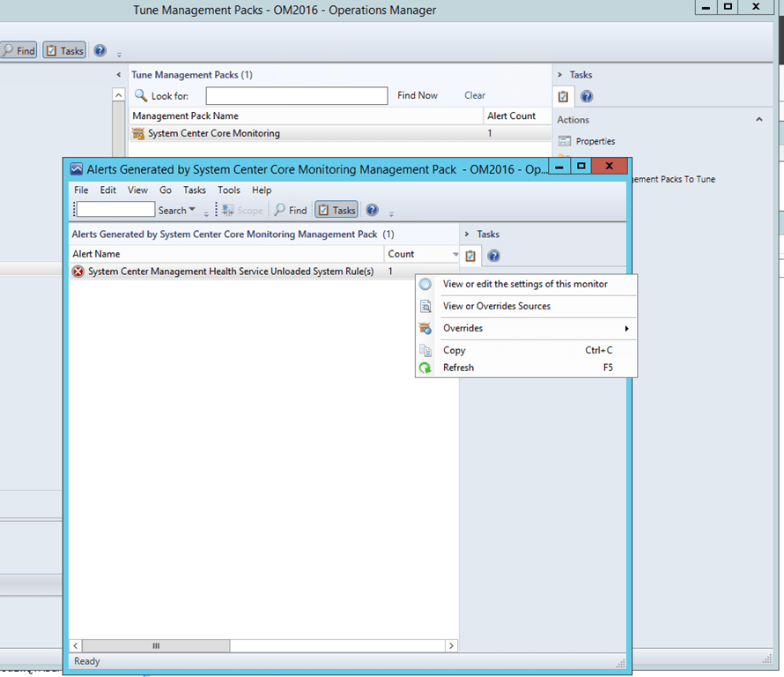The height and width of the screenshot is (677, 784).
Task: Select System Center Management Health Service Unloaded alert row
Action: coord(263,272)
